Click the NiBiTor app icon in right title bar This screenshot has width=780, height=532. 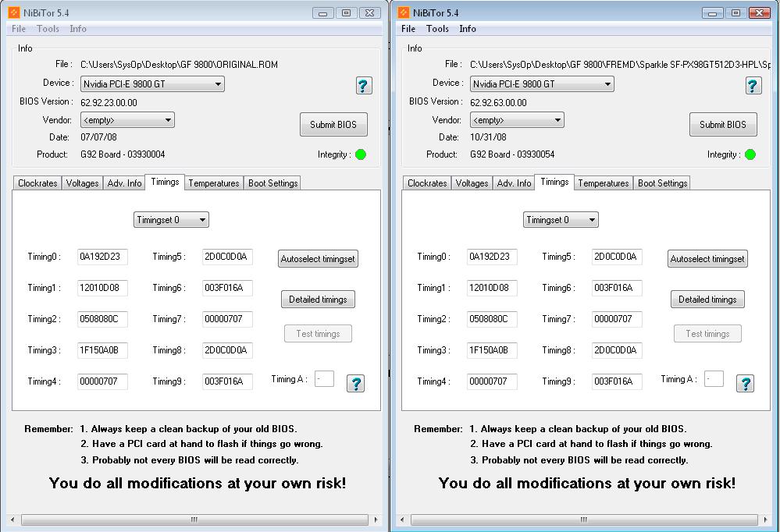404,12
